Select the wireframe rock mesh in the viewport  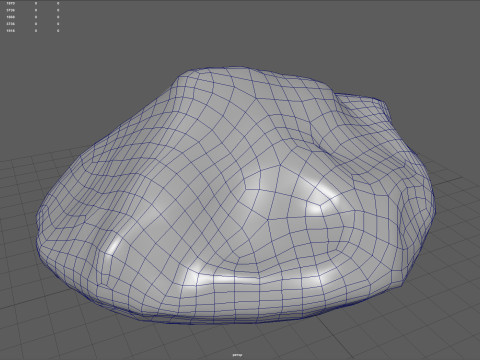tap(235, 197)
